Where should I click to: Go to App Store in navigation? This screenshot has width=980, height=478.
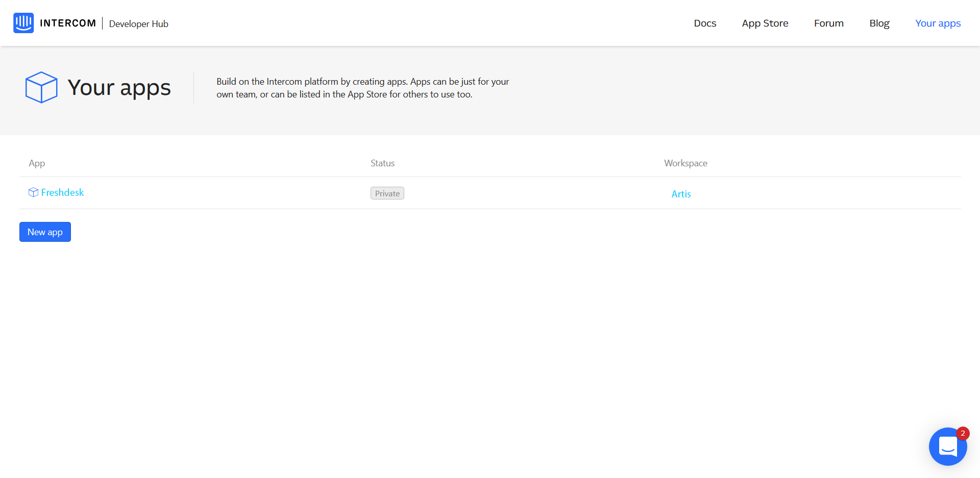coord(765,23)
